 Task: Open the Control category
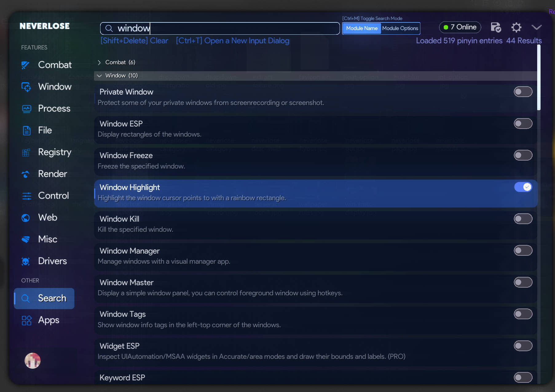(44, 196)
